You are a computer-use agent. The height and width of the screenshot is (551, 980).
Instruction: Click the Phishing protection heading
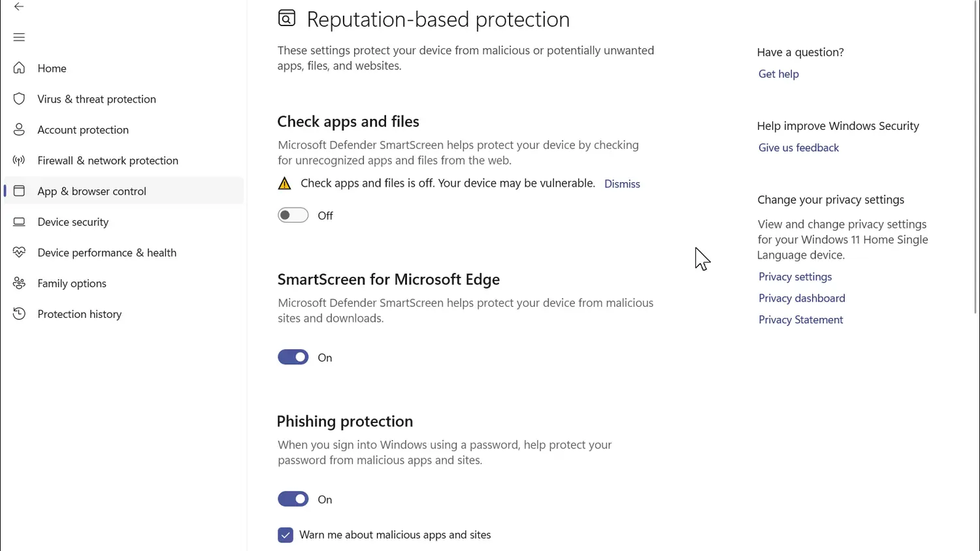point(345,421)
